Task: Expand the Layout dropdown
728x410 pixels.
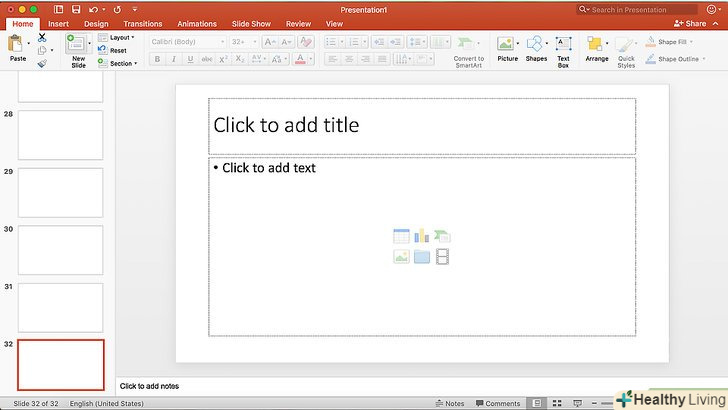Action: pyautogui.click(x=121, y=37)
